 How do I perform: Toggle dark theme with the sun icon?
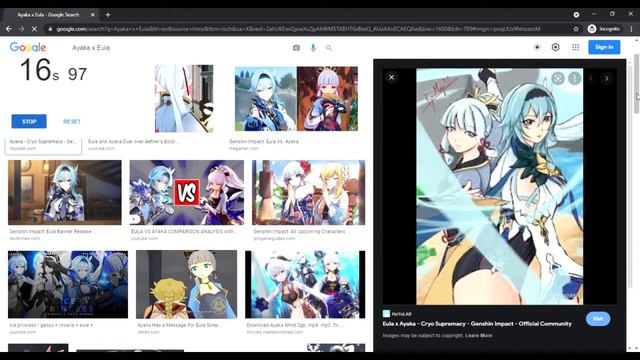click(537, 47)
